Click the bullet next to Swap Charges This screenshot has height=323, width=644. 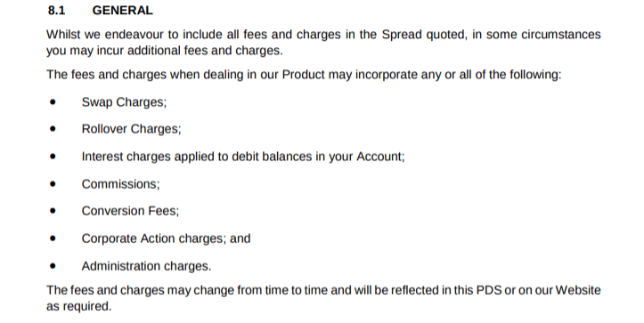pyautogui.click(x=53, y=101)
